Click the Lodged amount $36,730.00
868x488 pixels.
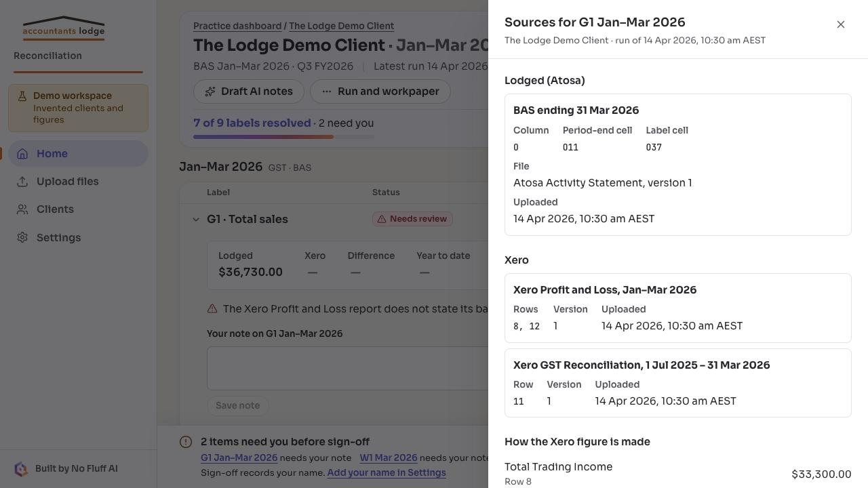(x=250, y=272)
